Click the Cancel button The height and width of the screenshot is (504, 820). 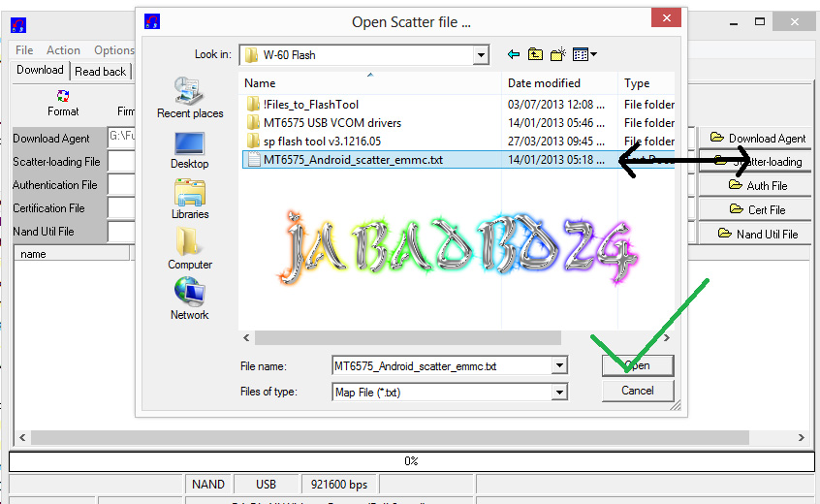click(638, 391)
